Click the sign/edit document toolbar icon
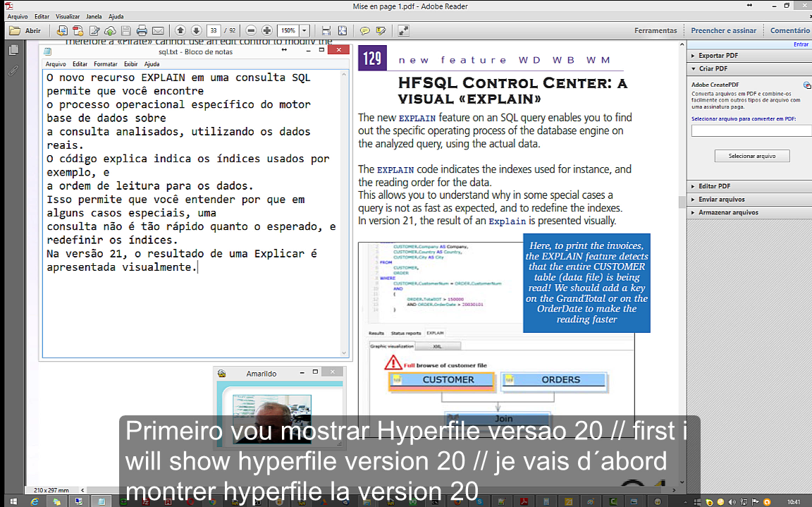 (x=94, y=30)
